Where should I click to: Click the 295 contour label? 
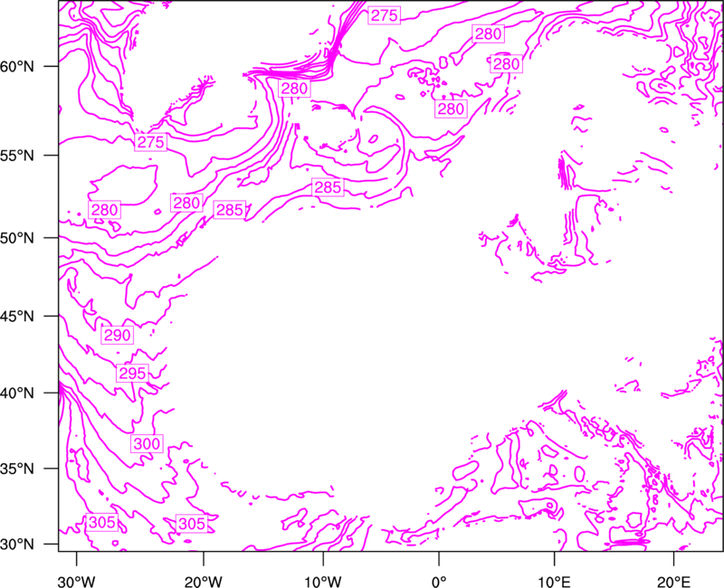pyautogui.click(x=132, y=373)
